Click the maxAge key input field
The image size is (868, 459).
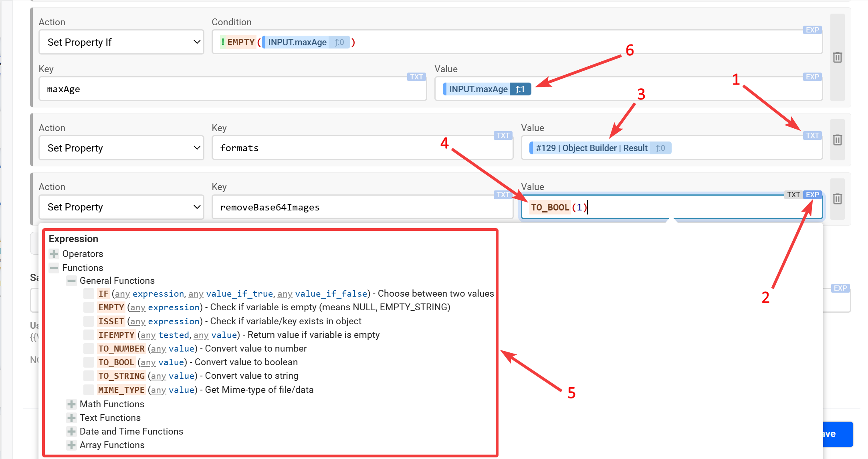[x=232, y=89]
